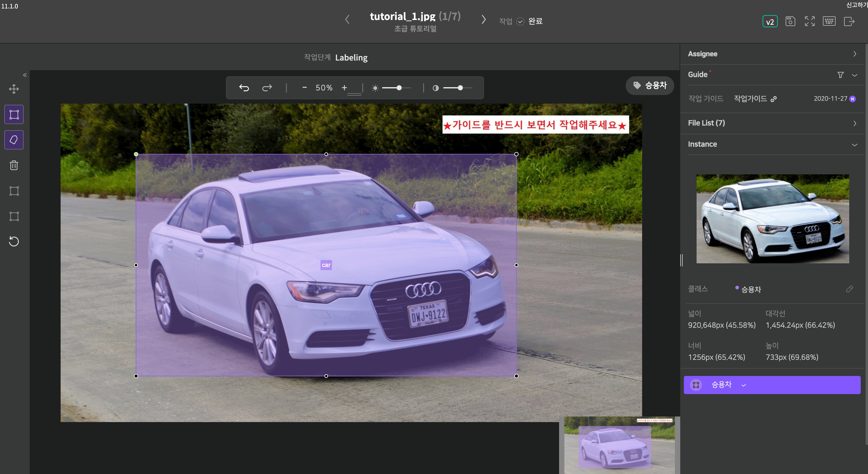Click the tutorial_1.jpg file title
This screenshot has height=474, width=868.
402,16
